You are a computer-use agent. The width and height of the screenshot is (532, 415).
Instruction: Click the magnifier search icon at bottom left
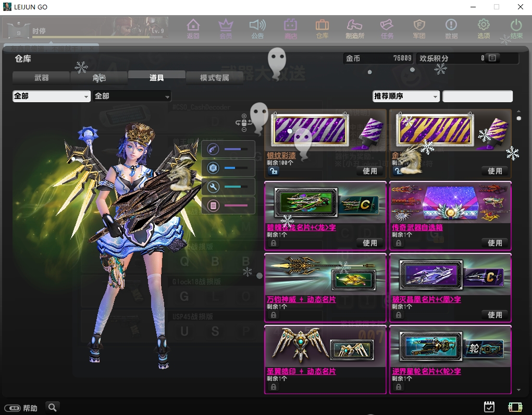[52, 407]
